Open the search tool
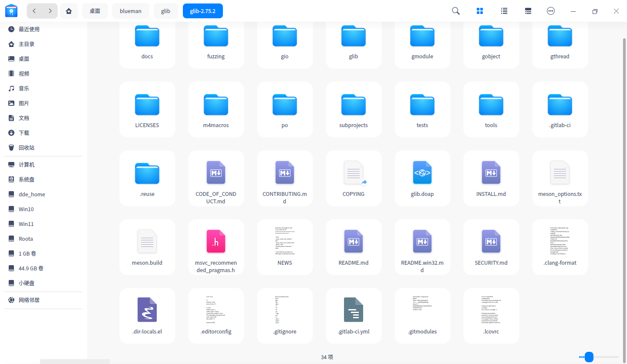Viewport: 627px width, 364px height. pos(456,11)
